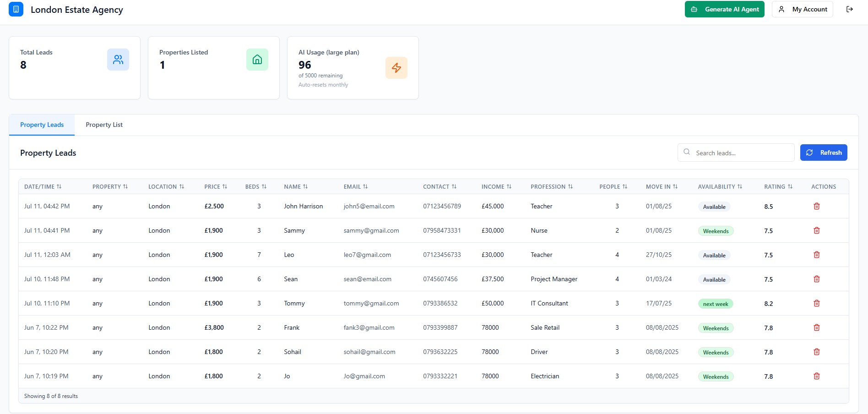The height and width of the screenshot is (414, 868).
Task: Click the London Estate Agency logo icon
Action: coord(16,9)
